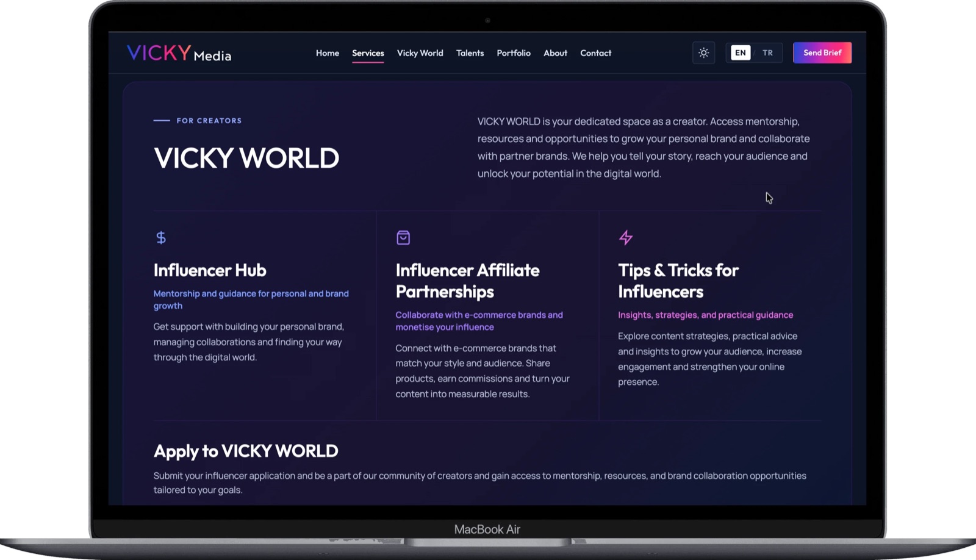
Task: Click the dollar sign icon above Influencer Hub
Action: pyautogui.click(x=161, y=237)
